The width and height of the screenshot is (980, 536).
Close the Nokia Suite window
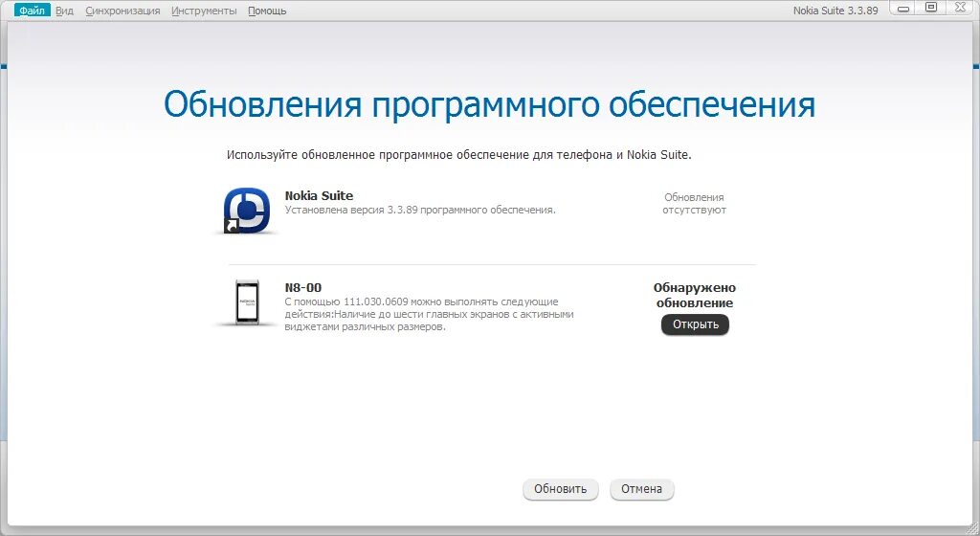(960, 8)
